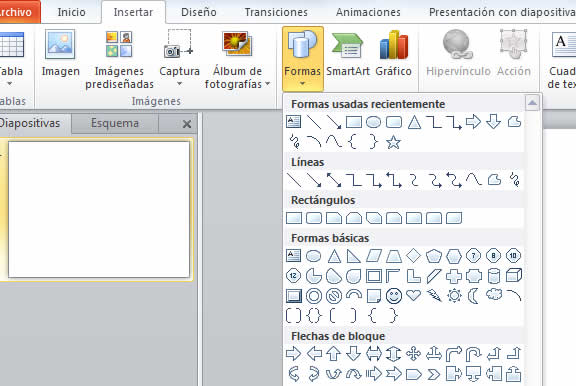Open the Diseño ribbon tab
576x386 pixels.
pyautogui.click(x=198, y=12)
